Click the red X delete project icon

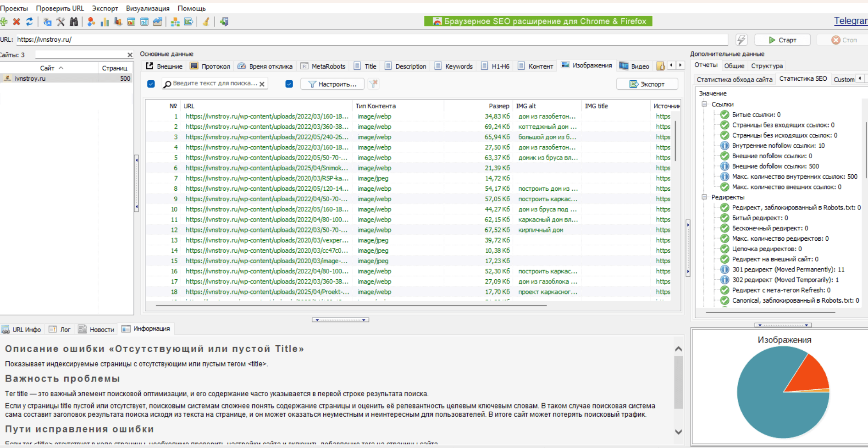[17, 22]
